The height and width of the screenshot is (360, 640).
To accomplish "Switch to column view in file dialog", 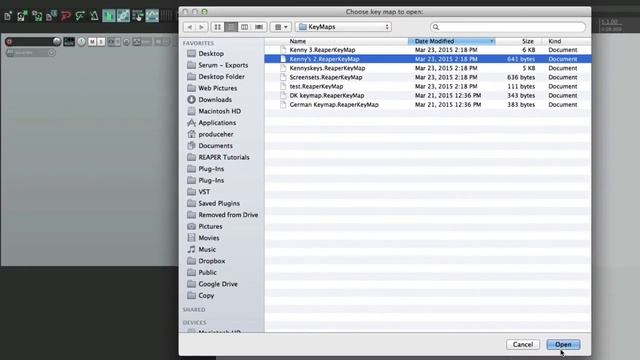I will pyautogui.click(x=244, y=27).
